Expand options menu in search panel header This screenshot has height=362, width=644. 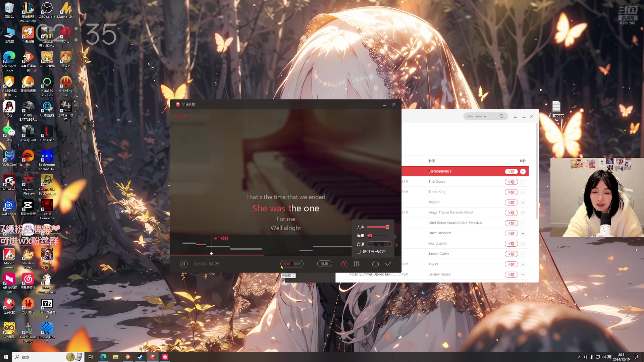pyautogui.click(x=515, y=116)
